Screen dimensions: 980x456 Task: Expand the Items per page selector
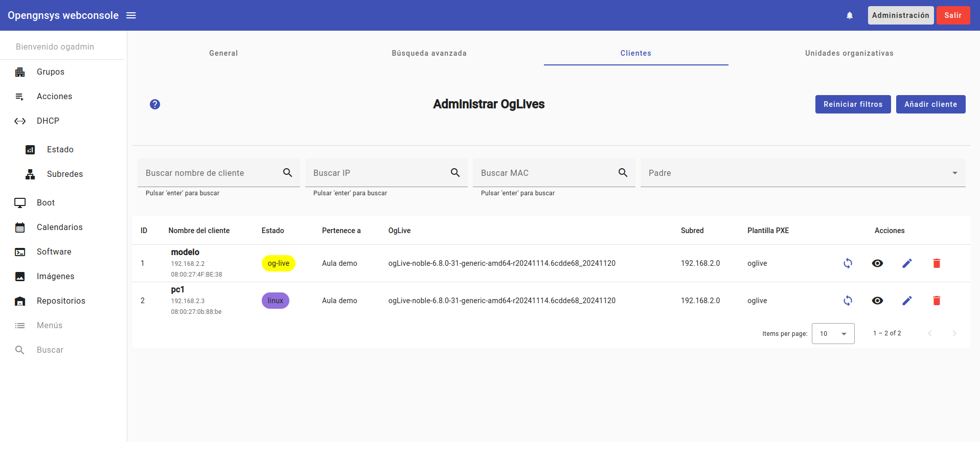tap(833, 334)
